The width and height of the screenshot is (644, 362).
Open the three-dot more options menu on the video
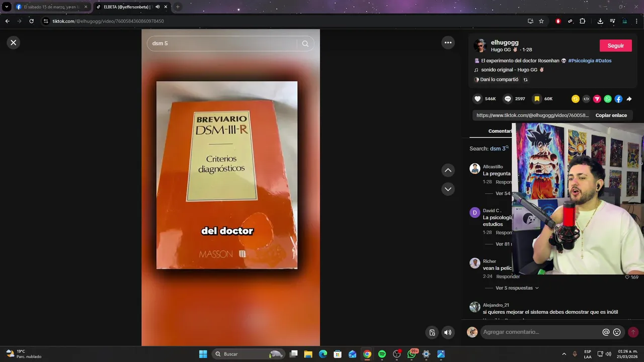coord(448,43)
